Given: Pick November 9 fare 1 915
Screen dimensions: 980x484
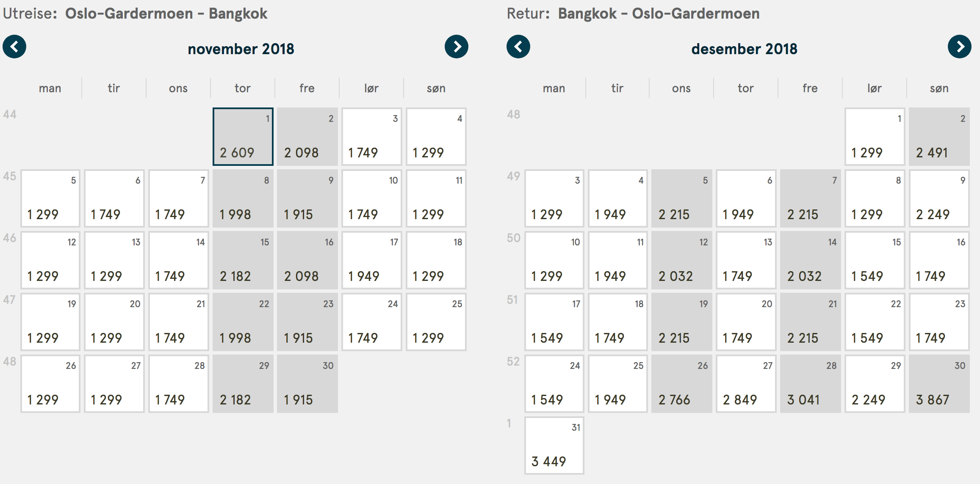Looking at the screenshot, I should [x=307, y=198].
